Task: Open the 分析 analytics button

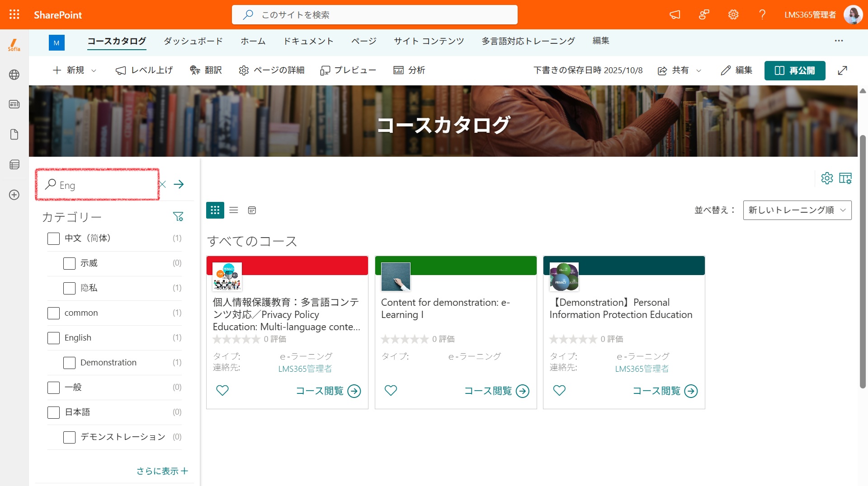Action: [409, 70]
